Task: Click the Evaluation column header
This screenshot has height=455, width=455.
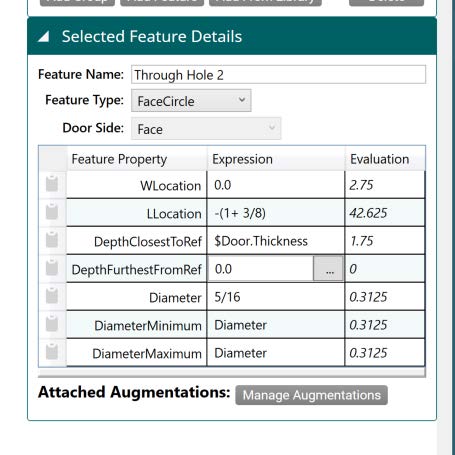Action: [385, 159]
